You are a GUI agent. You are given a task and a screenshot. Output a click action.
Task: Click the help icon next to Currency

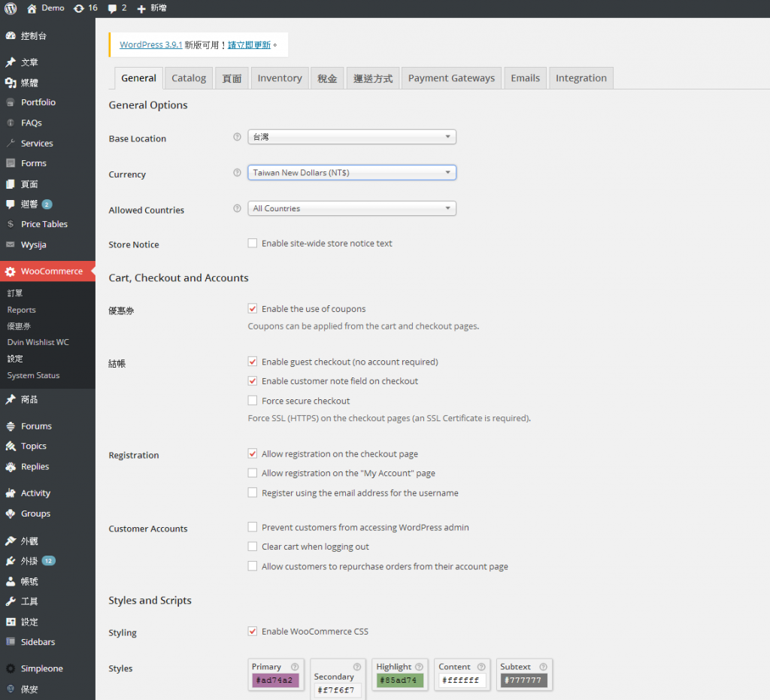click(x=237, y=173)
